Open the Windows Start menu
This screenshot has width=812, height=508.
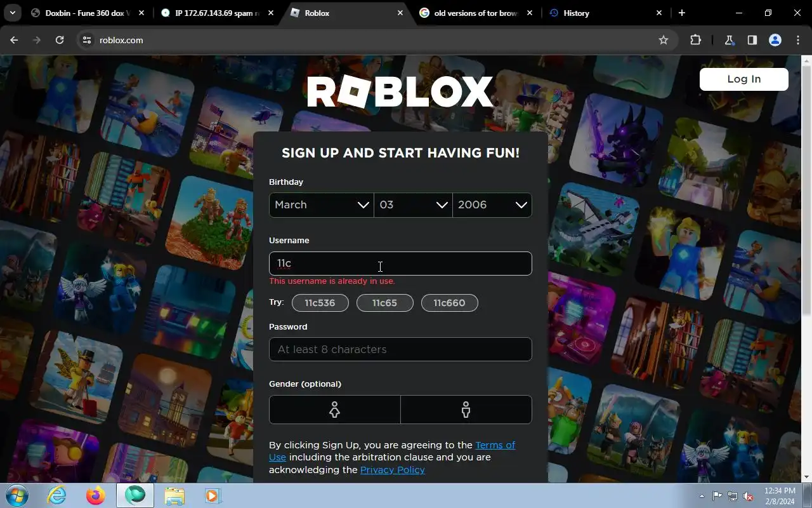tap(16, 495)
